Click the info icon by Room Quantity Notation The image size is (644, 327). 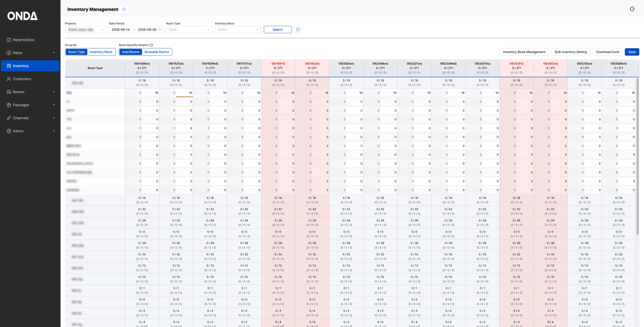coord(151,45)
